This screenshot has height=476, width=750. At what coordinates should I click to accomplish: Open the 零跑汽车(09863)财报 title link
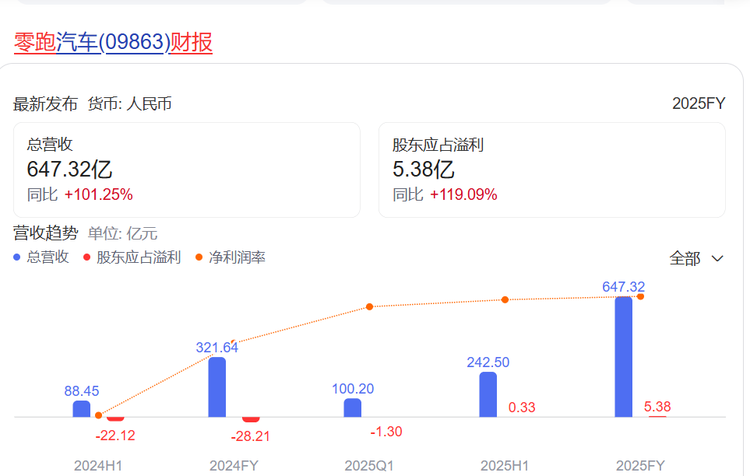tap(113, 42)
